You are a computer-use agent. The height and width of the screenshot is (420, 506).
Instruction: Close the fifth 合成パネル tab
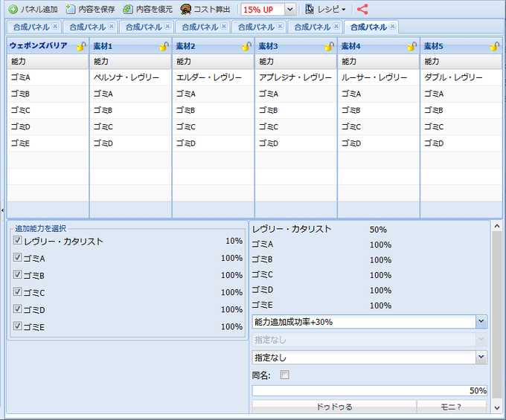(280, 26)
